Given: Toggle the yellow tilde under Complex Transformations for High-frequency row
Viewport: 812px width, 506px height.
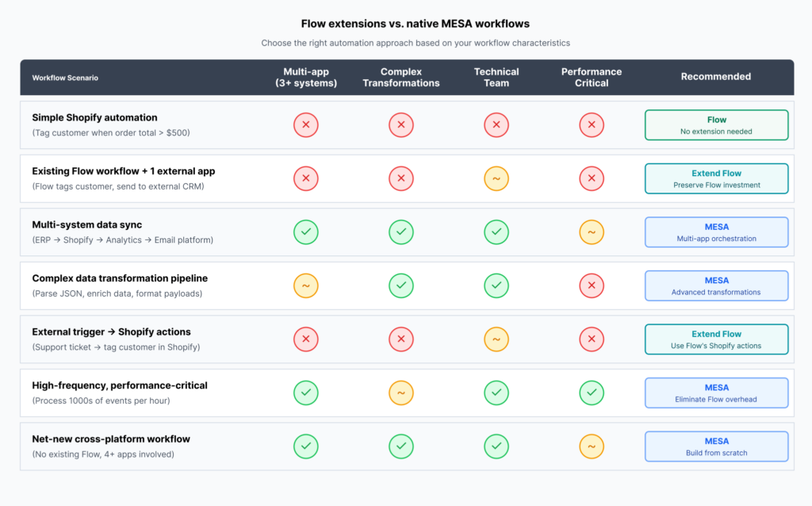Looking at the screenshot, I should pyautogui.click(x=401, y=393).
